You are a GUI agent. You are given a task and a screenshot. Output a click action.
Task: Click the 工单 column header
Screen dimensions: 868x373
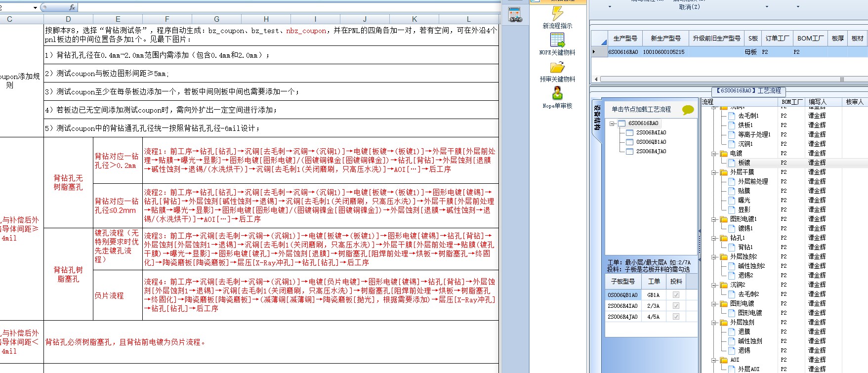coord(654,281)
